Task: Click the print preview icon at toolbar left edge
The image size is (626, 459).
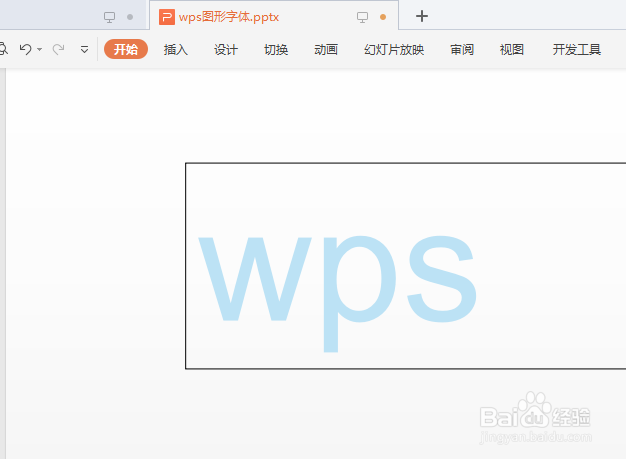Action: tap(3, 49)
